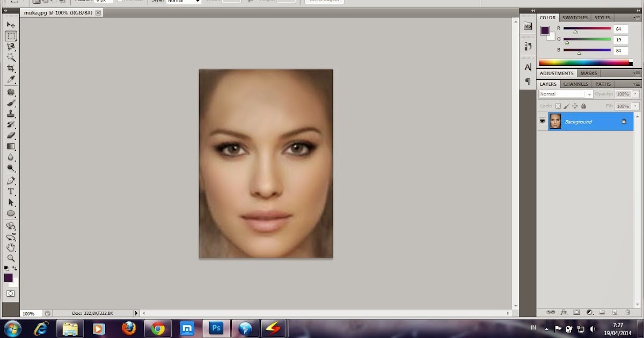The height and width of the screenshot is (338, 644).
Task: Click the R value input field
Action: pos(620,29)
